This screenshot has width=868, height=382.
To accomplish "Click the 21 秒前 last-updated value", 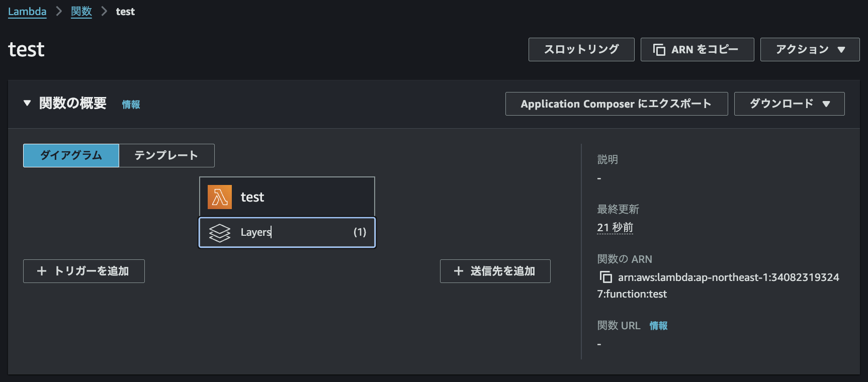I will [615, 228].
